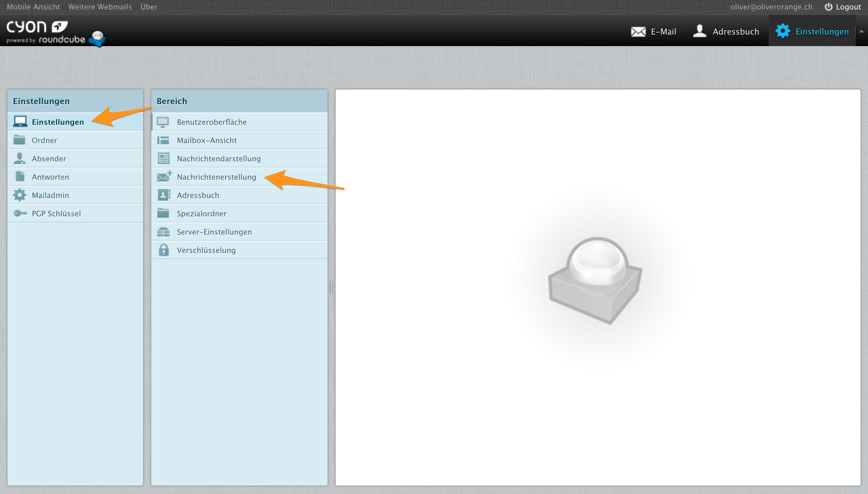Viewport: 868px width, 494px height.
Task: Click the Logout button
Action: pyautogui.click(x=843, y=7)
